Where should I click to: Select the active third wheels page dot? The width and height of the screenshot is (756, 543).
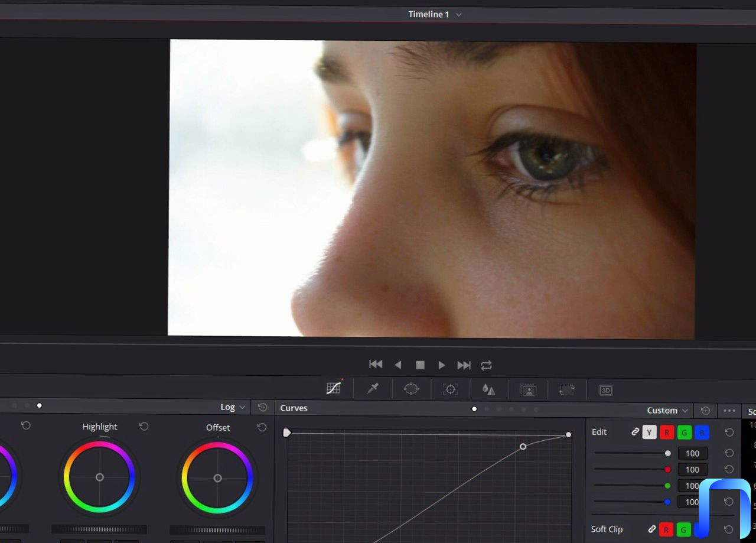[x=40, y=405]
